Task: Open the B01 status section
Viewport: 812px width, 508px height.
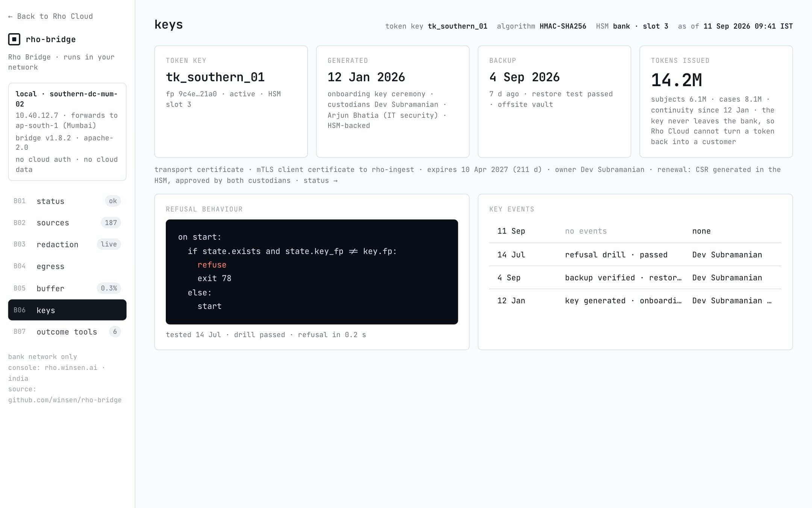Action: coord(67,201)
